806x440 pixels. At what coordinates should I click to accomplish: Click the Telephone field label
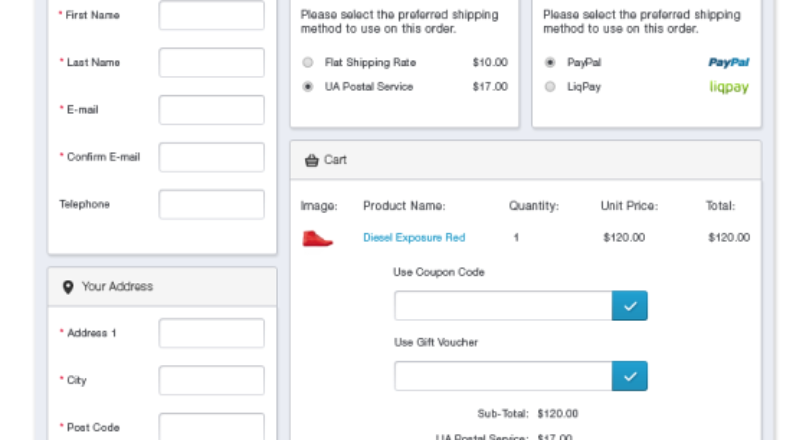tap(84, 204)
